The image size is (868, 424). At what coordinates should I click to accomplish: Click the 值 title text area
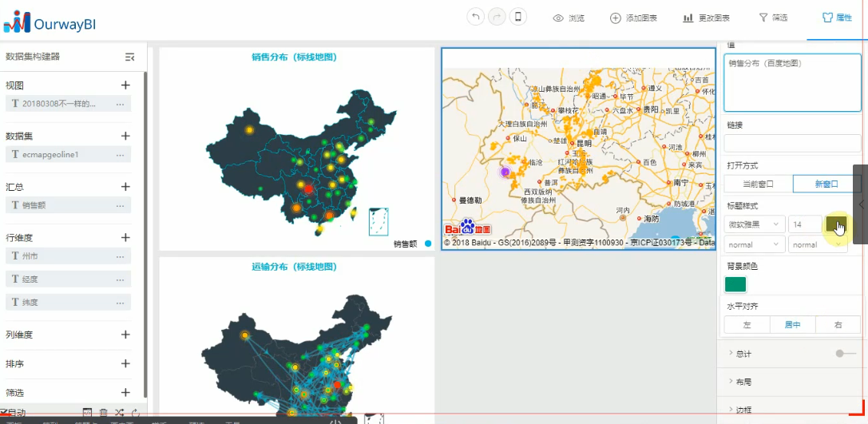[x=792, y=82]
